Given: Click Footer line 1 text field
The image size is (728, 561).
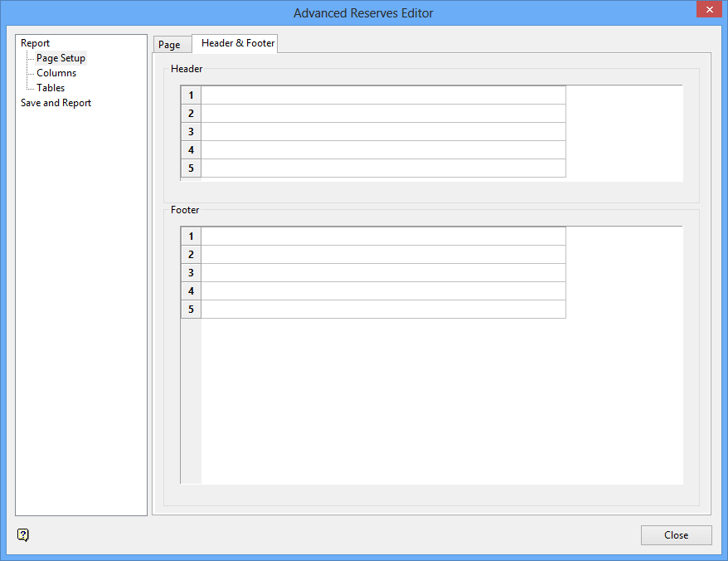Looking at the screenshot, I should pyautogui.click(x=384, y=237).
